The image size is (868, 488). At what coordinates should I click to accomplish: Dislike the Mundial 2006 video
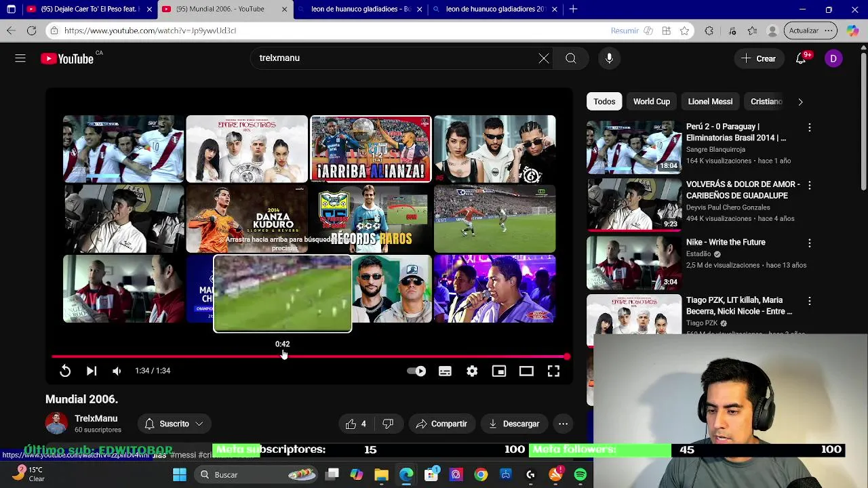[388, 424]
